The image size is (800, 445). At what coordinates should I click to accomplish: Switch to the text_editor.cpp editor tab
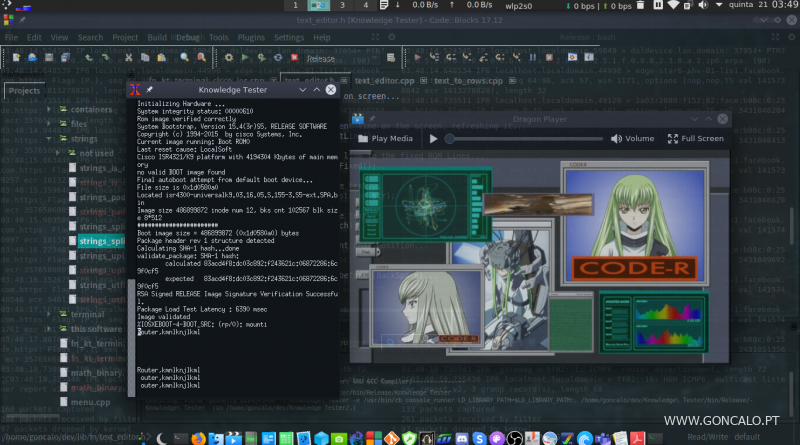(384, 81)
